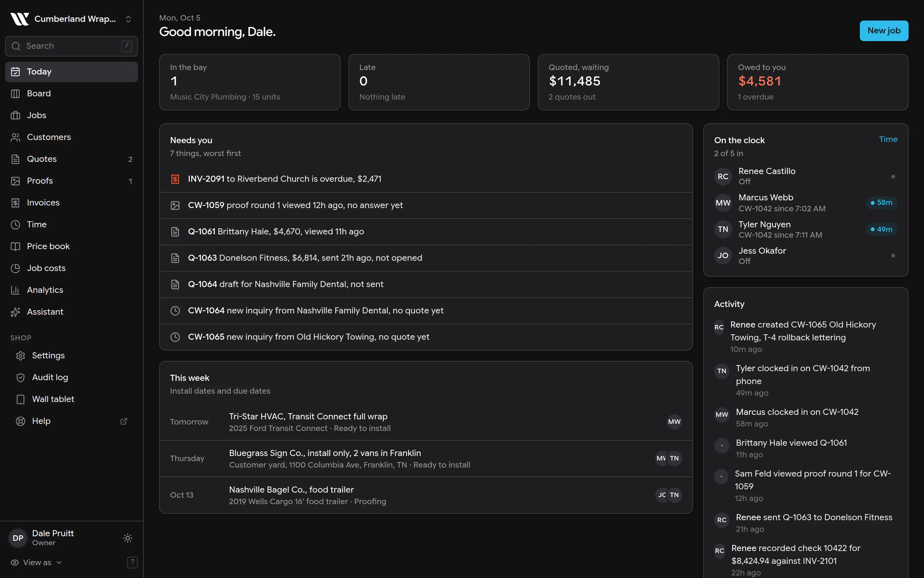The image size is (924, 578).
Task: Open Analytics charts page
Action: point(72,290)
